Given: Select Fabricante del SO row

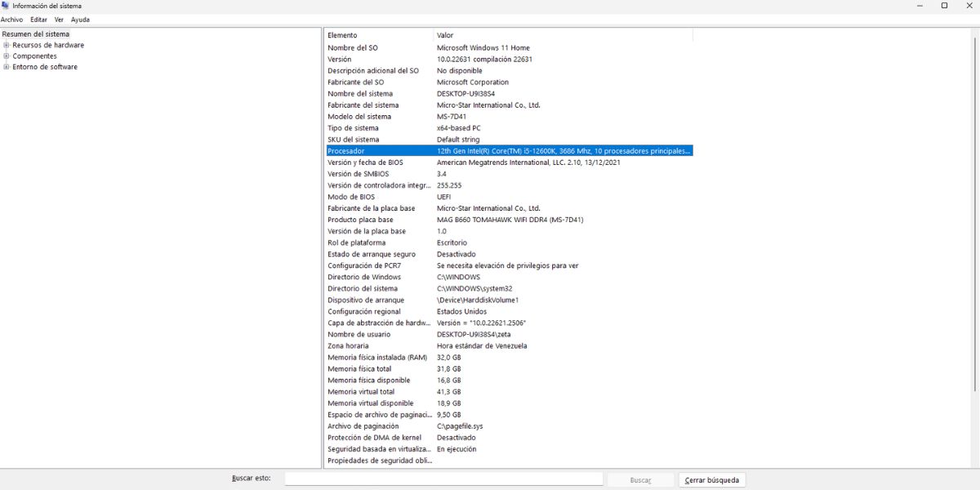Looking at the screenshot, I should (509, 82).
